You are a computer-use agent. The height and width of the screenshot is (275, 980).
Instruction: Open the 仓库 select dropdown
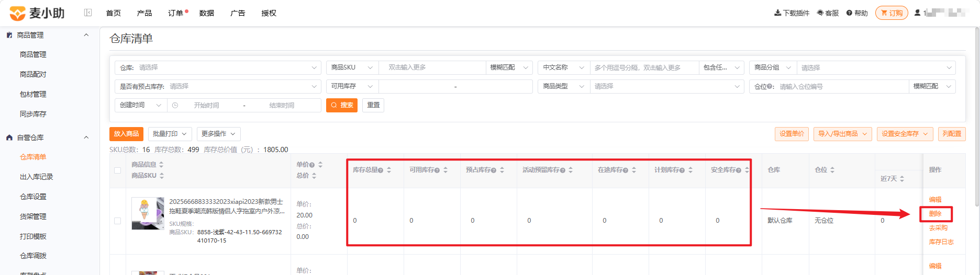217,67
